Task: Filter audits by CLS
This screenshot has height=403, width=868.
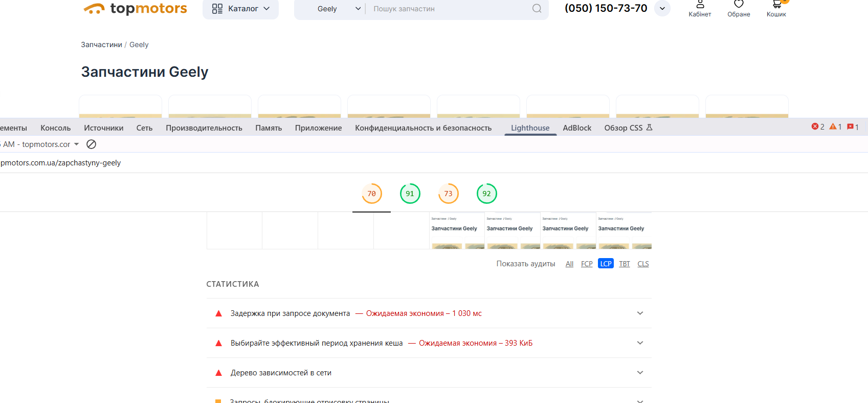Action: pos(643,264)
